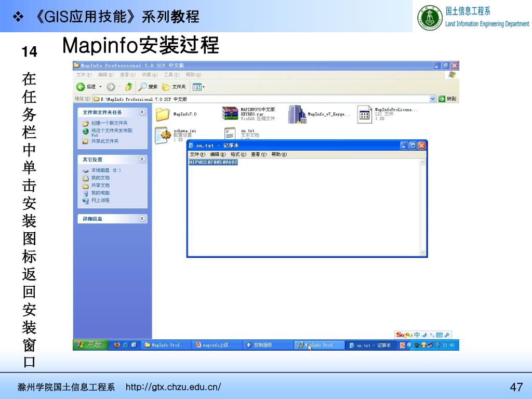Click the Forward arrow icon in Explorer toolbar

click(x=111, y=87)
